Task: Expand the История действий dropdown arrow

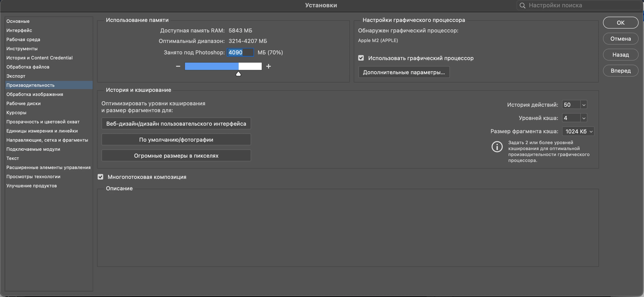Action: pos(583,105)
